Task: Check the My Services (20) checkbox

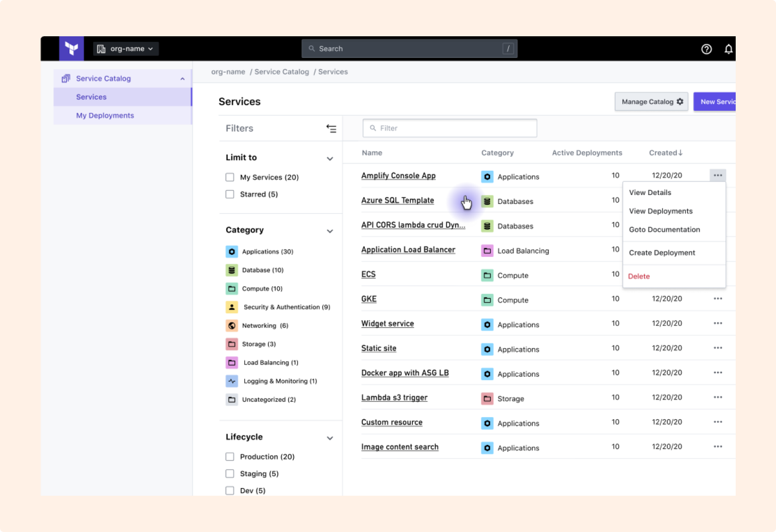Action: click(230, 177)
